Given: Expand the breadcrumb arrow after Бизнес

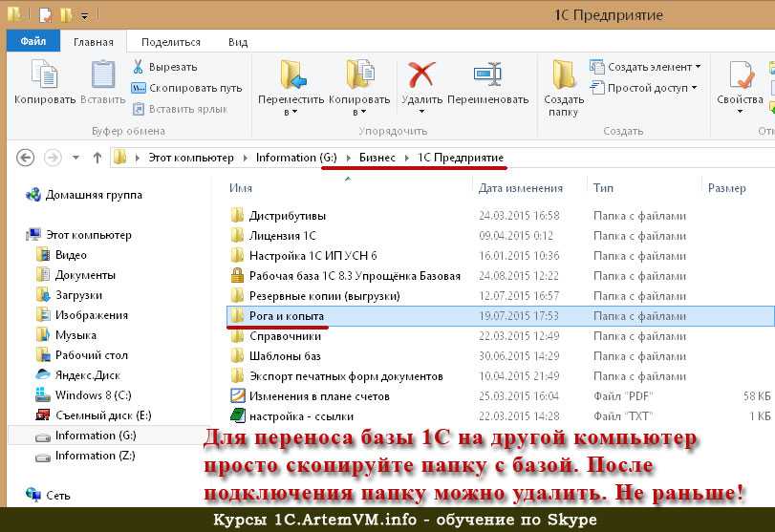Looking at the screenshot, I should pos(407,158).
